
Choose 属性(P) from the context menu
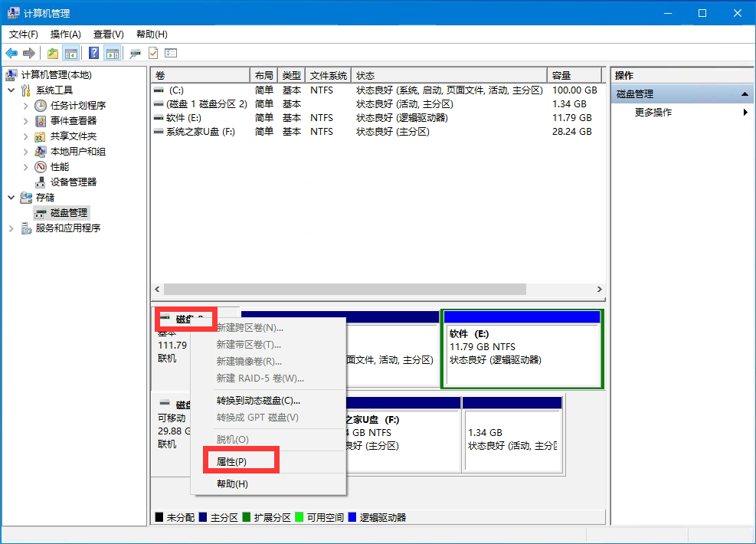tap(234, 460)
